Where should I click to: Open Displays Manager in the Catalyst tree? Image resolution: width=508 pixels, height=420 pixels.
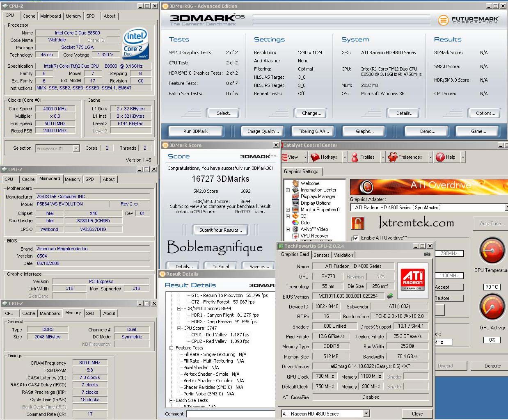tap(318, 196)
